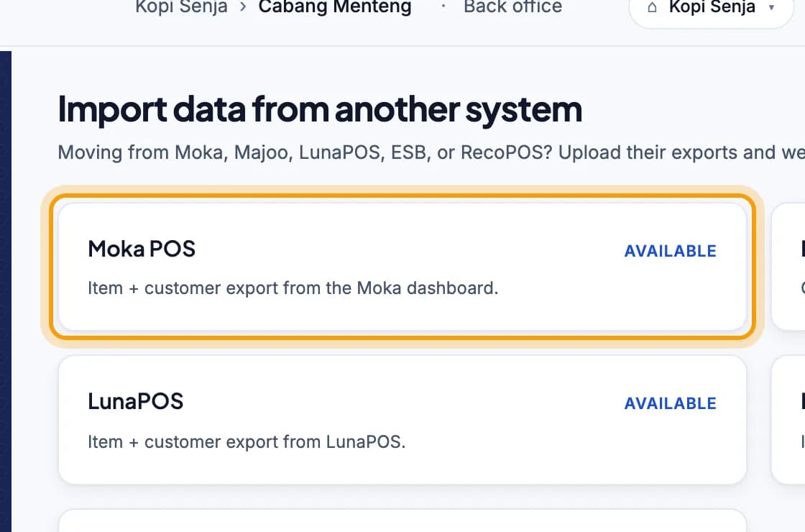Click the breadcrumb chevron separator
Viewport: 805px width, 532px height.
pyautogui.click(x=244, y=7)
